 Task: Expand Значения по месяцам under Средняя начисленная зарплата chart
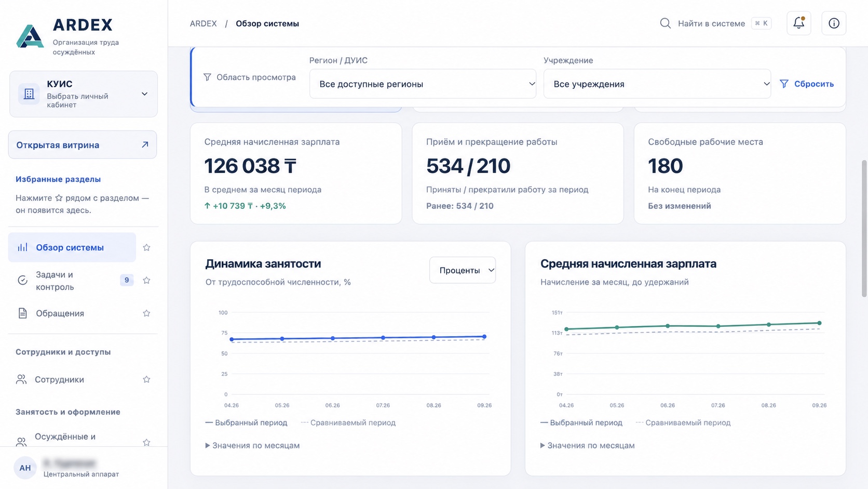588,445
